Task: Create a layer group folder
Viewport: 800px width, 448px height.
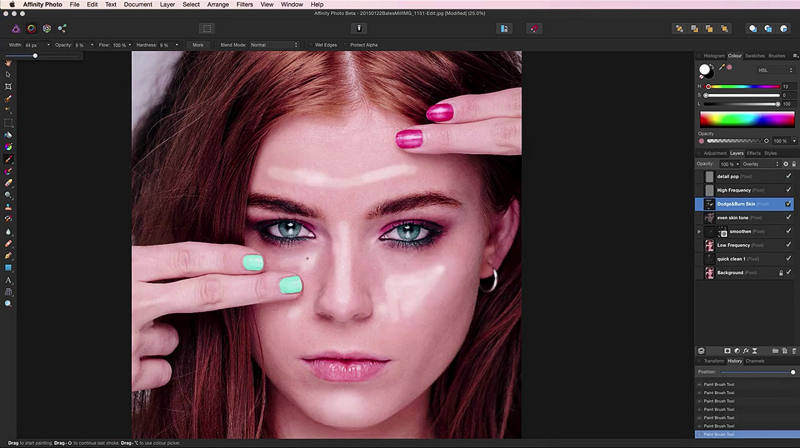Action: (x=775, y=351)
